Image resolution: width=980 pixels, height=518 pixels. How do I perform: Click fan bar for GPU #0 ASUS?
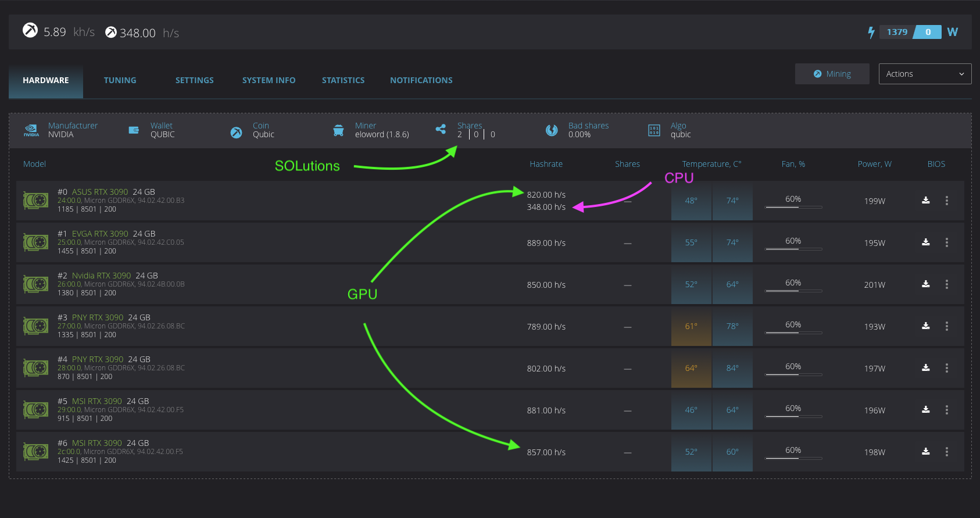pyautogui.click(x=793, y=207)
